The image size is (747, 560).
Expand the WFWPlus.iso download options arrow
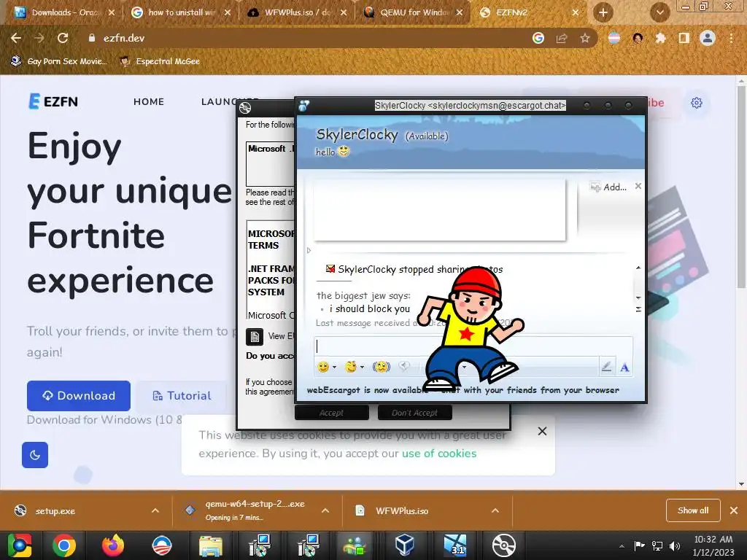point(495,511)
